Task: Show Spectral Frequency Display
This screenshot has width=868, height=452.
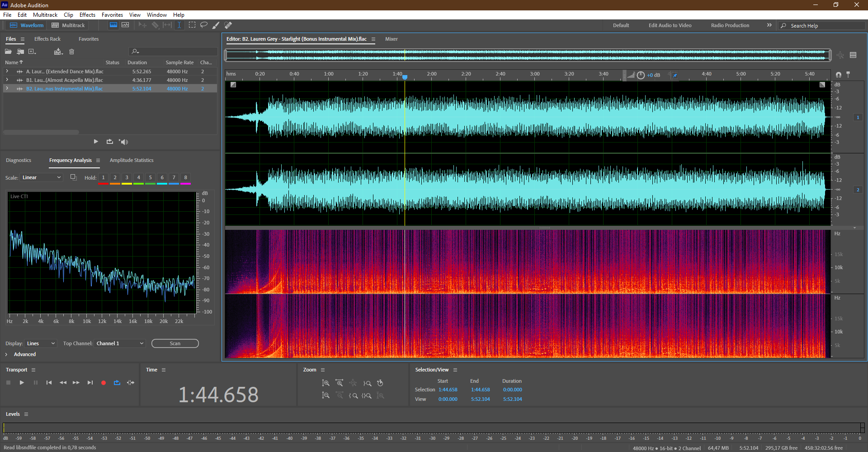Action: (113, 25)
